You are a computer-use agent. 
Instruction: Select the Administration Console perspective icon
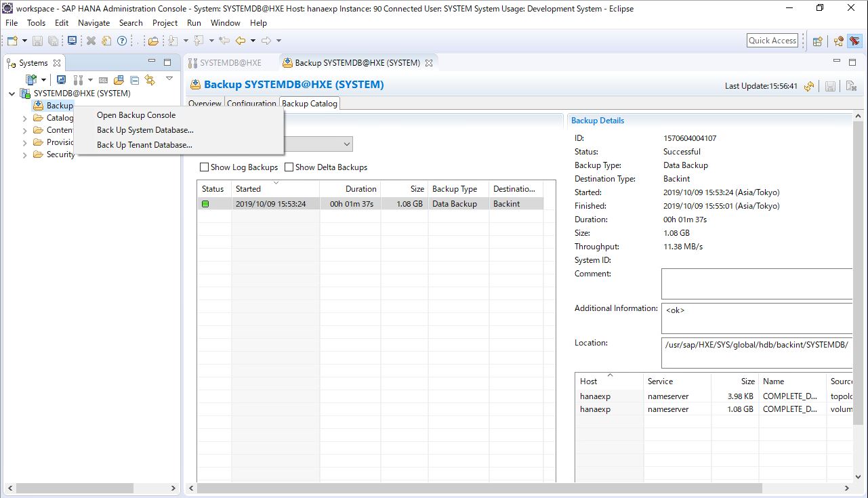tap(854, 41)
